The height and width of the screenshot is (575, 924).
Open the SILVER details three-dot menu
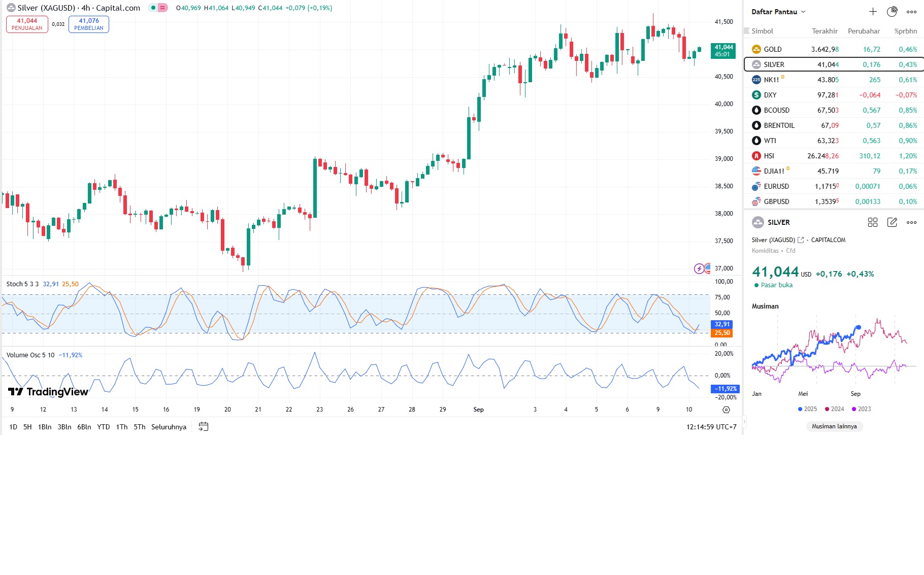[x=912, y=222]
